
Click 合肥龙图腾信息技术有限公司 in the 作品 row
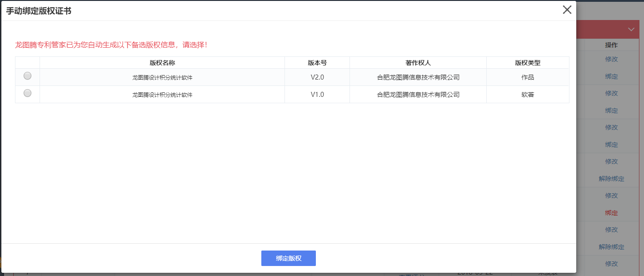click(418, 77)
